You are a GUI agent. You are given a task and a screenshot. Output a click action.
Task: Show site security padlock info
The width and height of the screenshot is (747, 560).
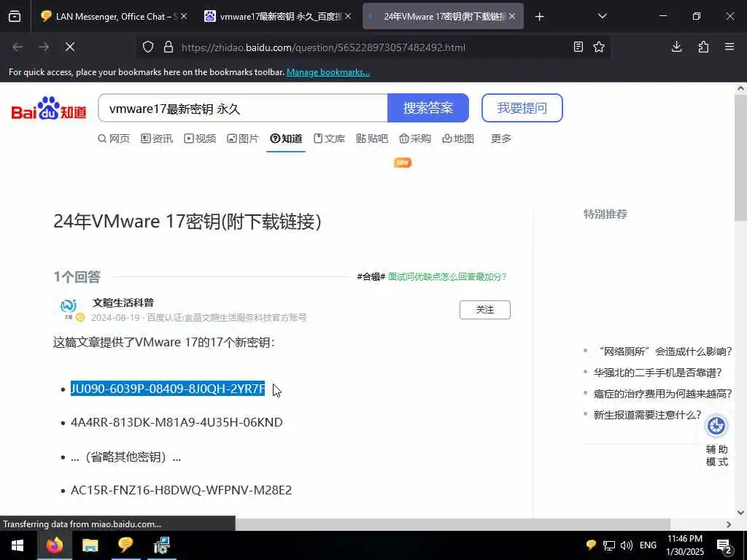(169, 47)
